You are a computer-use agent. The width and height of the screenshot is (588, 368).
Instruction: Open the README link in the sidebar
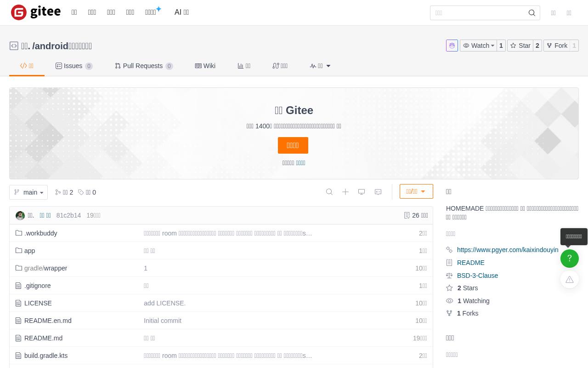470,263
